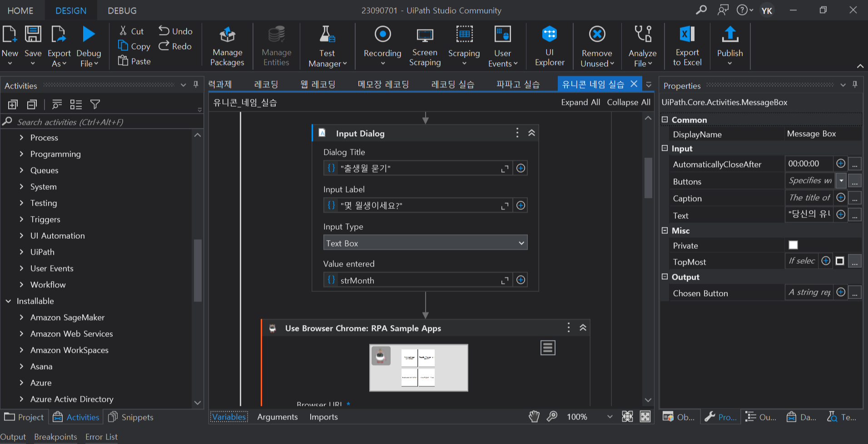The width and height of the screenshot is (868, 444).
Task: Expand all in Activities panel
Action: pyautogui.click(x=13, y=104)
